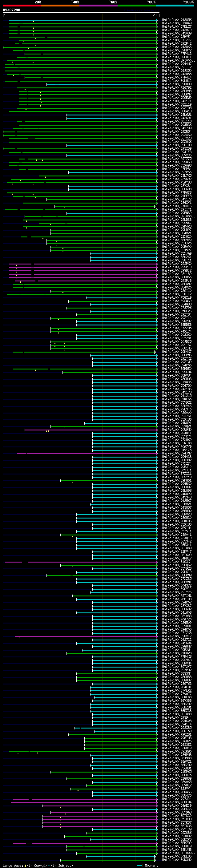
Task: Select UniRef100_Q8L4N2 in the hit list
Action: pos(176,284)
